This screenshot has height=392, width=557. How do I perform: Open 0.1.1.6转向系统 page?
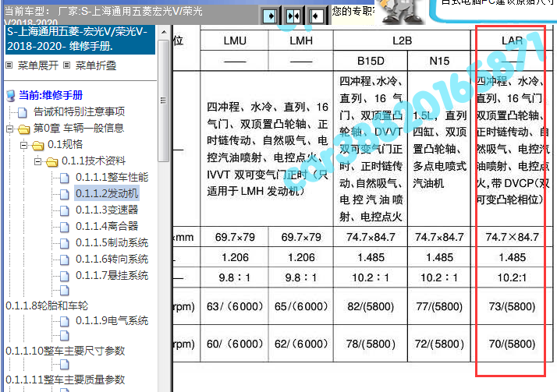pyautogui.click(x=112, y=259)
